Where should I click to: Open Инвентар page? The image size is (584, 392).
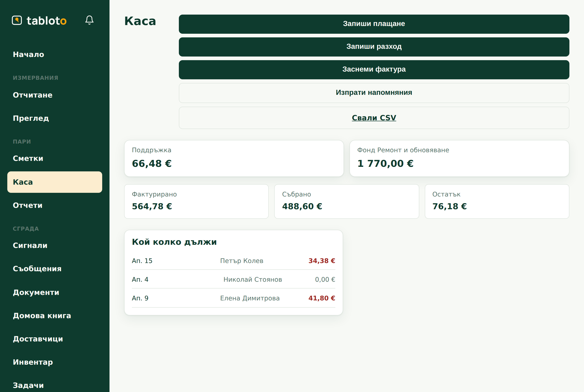(x=55, y=362)
